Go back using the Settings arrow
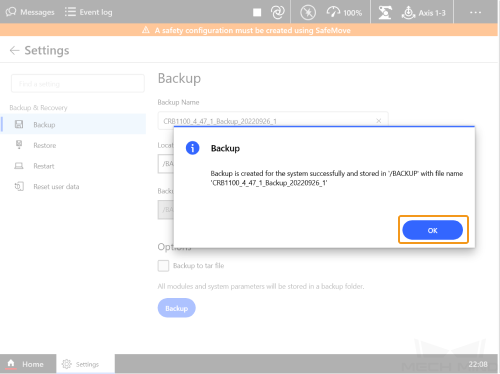 point(14,50)
